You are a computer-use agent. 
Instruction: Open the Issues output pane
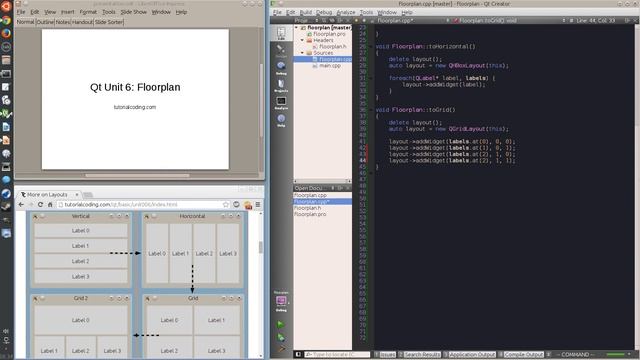[385, 355]
